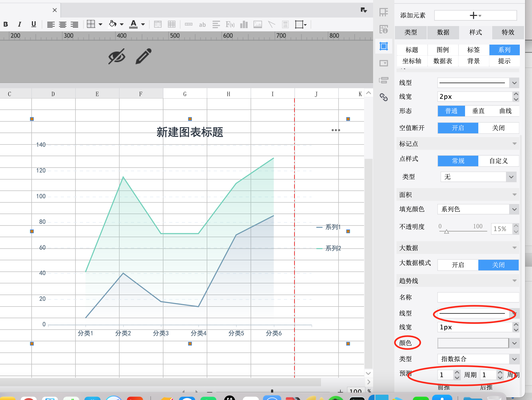This screenshot has width=532, height=400.
Task: Click the insert chart icon in toolbar
Action: pyautogui.click(x=244, y=25)
